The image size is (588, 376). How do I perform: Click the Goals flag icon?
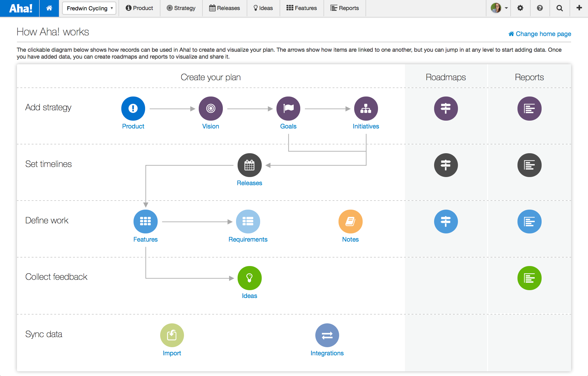[288, 108]
